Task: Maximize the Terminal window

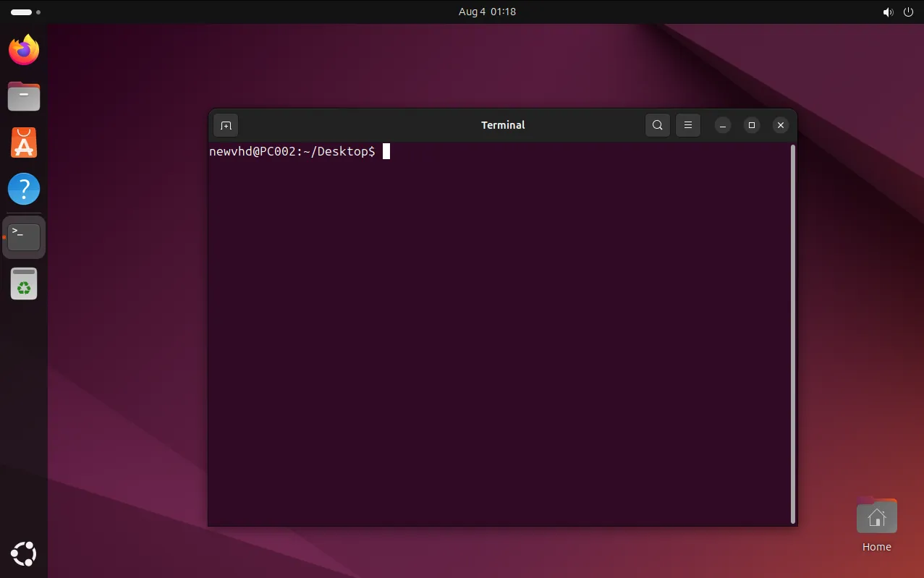Action: 752,125
